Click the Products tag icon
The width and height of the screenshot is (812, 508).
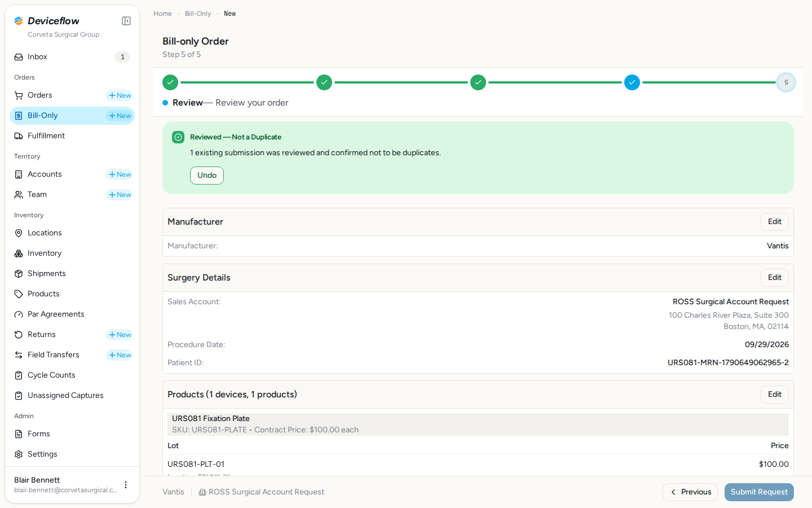click(x=19, y=294)
